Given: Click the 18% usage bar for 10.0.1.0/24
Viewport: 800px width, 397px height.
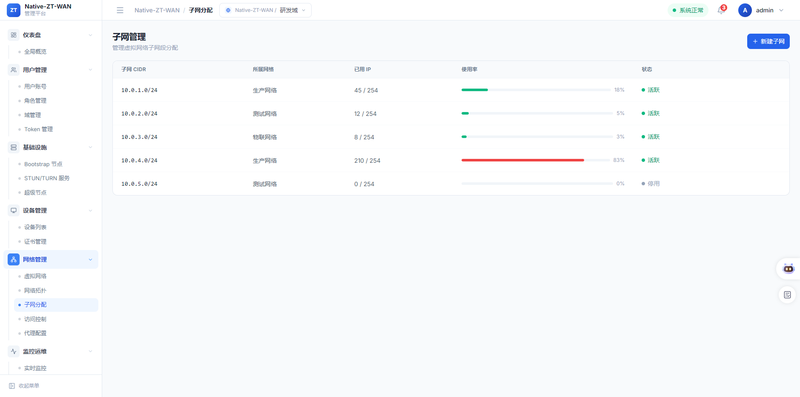Looking at the screenshot, I should [536, 90].
